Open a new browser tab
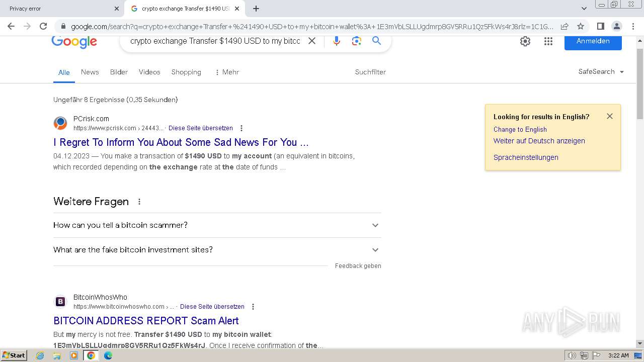This screenshot has width=644, height=362. click(x=256, y=9)
